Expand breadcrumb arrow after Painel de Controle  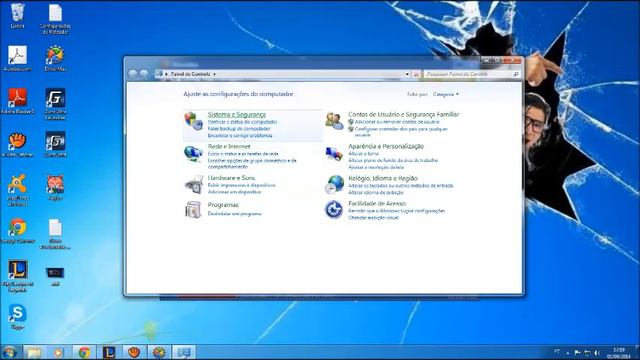pos(215,74)
